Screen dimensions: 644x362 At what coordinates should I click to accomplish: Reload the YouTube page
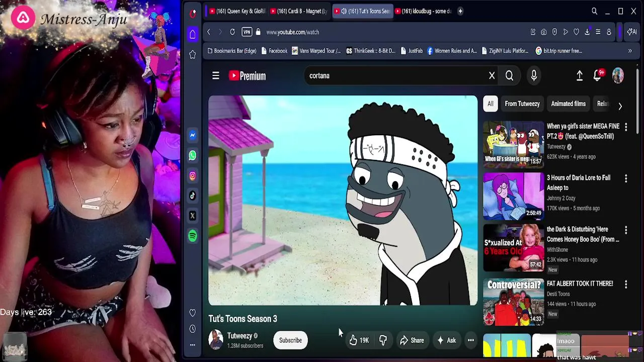click(x=232, y=32)
